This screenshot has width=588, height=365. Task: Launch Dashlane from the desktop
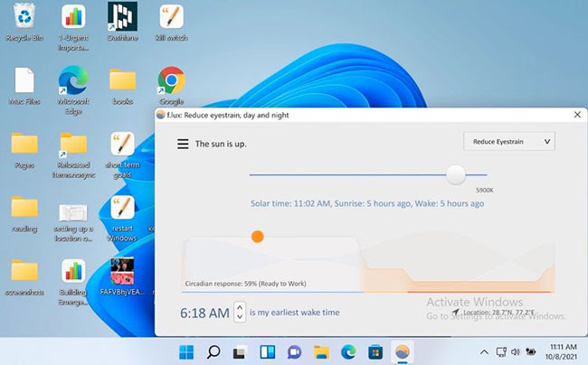(123, 22)
